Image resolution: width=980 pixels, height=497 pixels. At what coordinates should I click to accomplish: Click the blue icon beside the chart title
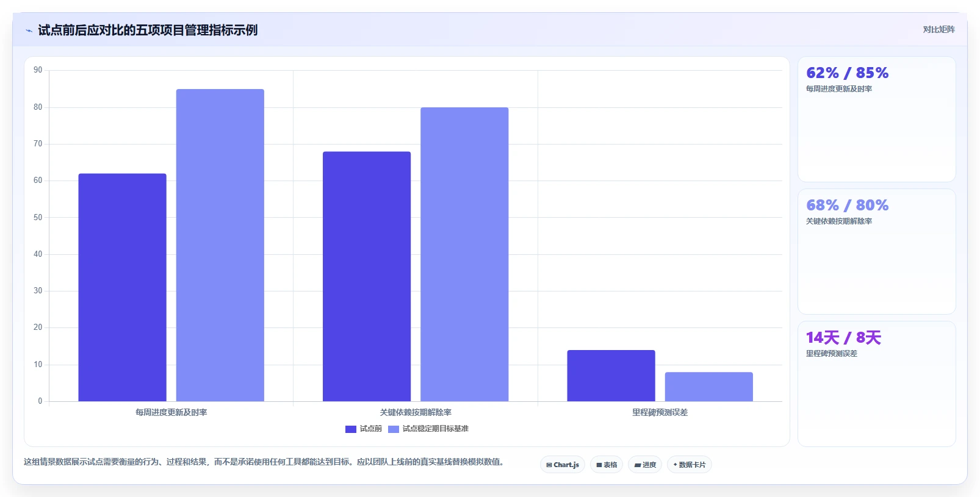click(29, 30)
